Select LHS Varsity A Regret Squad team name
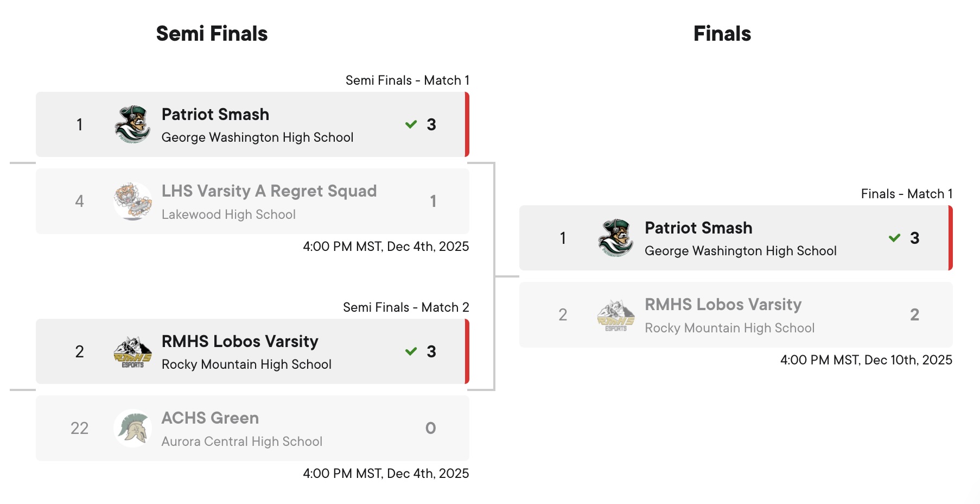Image resolution: width=980 pixels, height=504 pixels. click(269, 191)
